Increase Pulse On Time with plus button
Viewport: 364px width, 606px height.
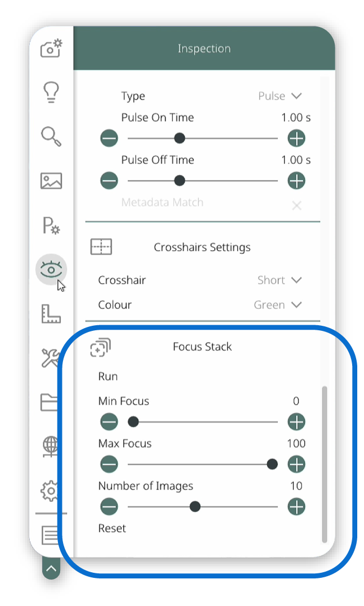point(296,138)
